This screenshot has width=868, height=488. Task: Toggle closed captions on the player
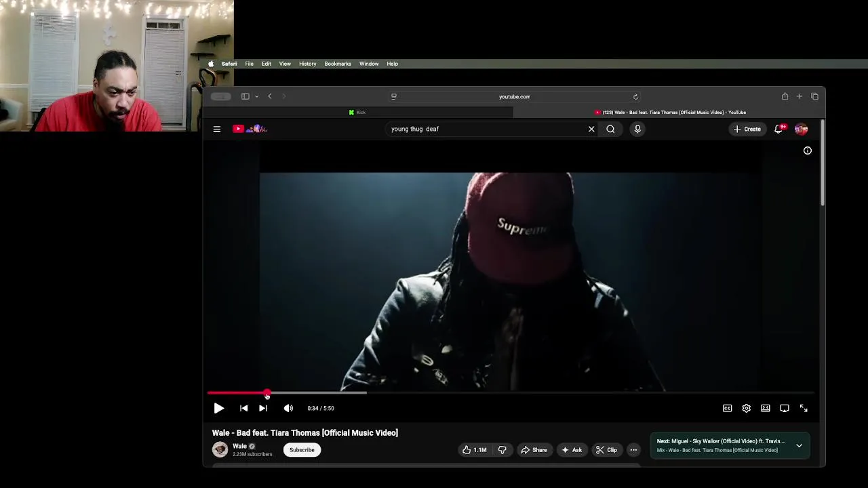(727, 408)
